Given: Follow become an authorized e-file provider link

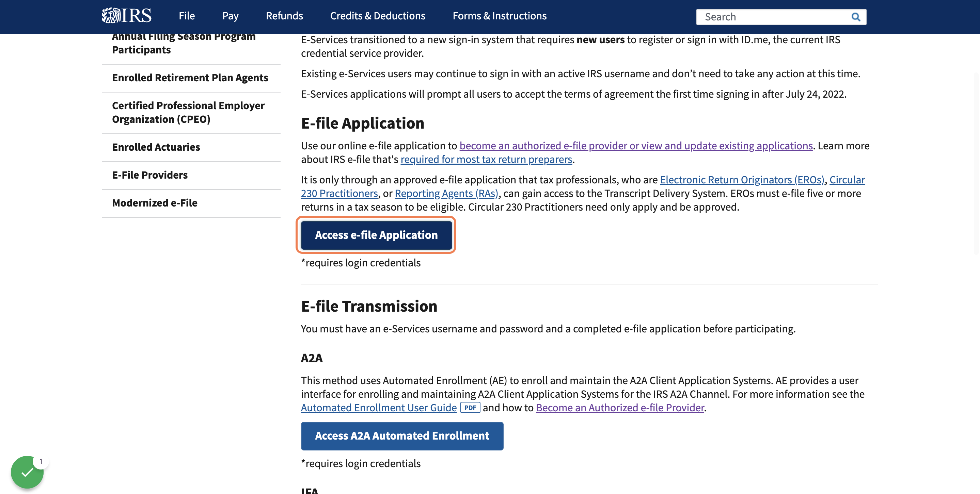Looking at the screenshot, I should pos(636,146).
